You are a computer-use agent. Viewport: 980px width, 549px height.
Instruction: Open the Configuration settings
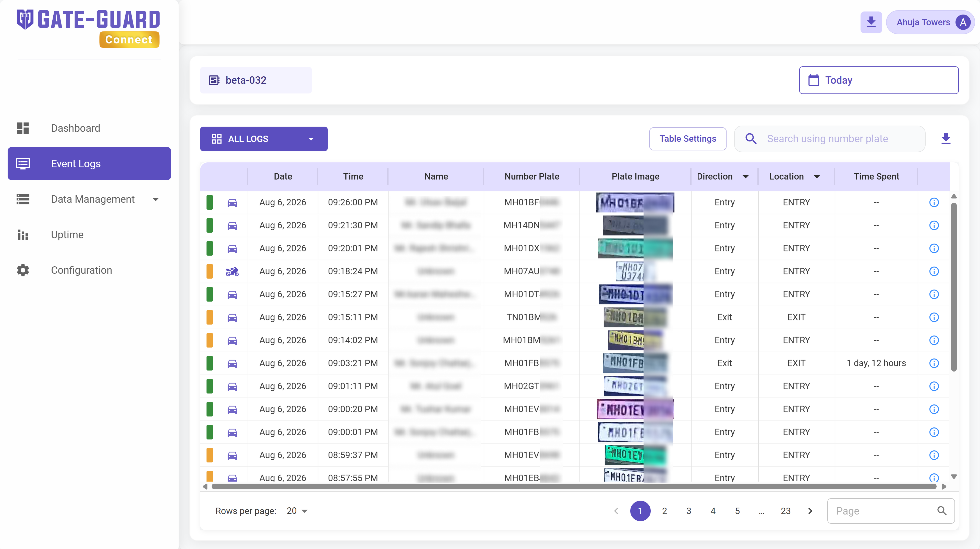[x=89, y=270]
